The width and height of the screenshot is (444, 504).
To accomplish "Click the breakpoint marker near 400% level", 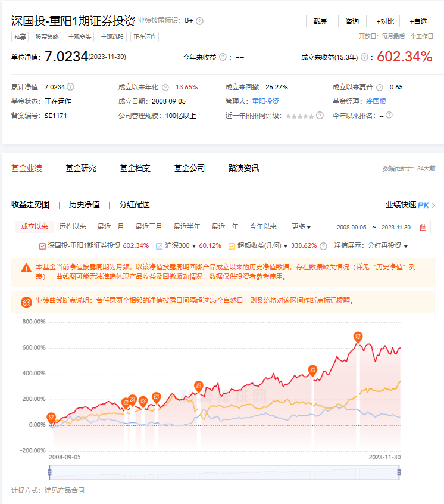I will coord(312,371).
